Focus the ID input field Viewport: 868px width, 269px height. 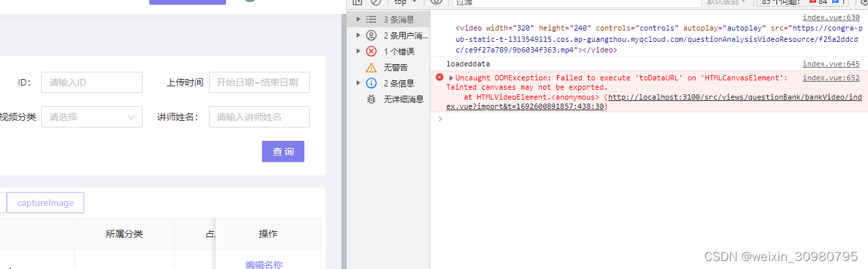tap(92, 82)
